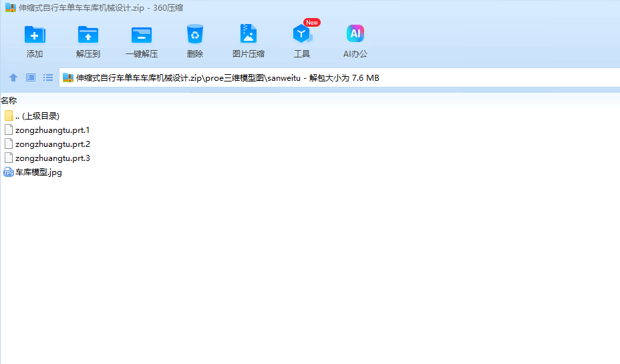Click the JPG icon of 车库模型.jpg
Image resolution: width=620 pixels, height=364 pixels.
click(9, 172)
